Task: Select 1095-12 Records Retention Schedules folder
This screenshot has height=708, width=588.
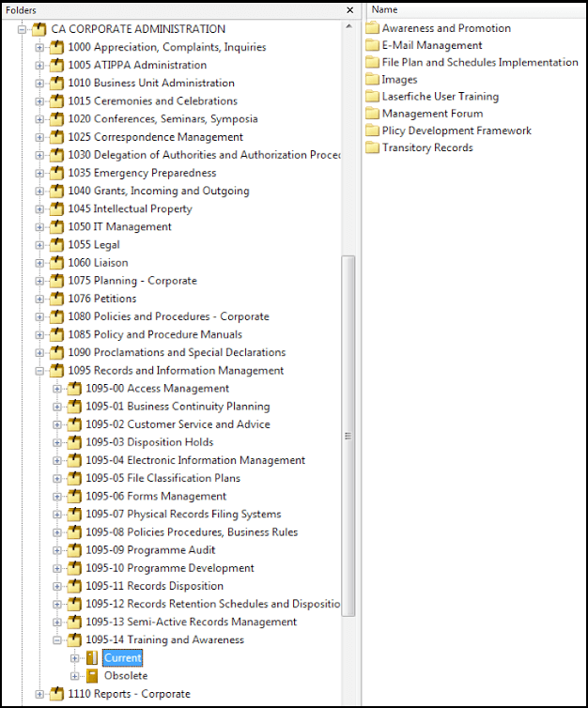Action: (212, 604)
